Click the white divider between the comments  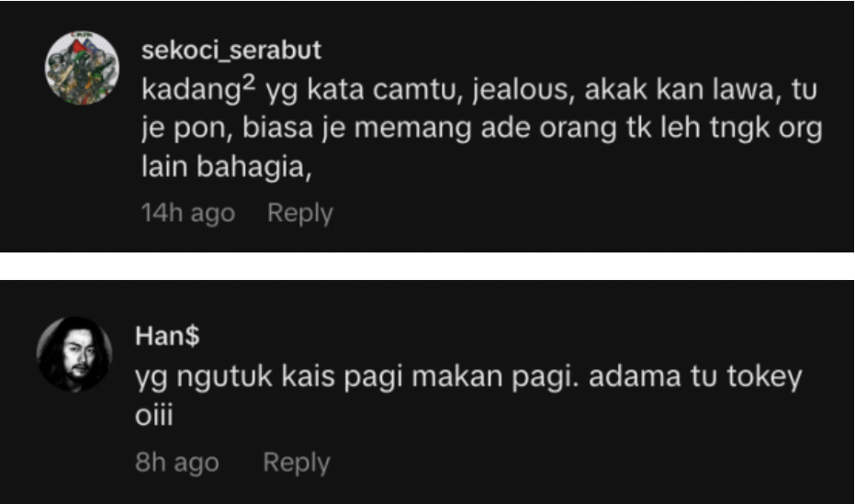click(428, 266)
